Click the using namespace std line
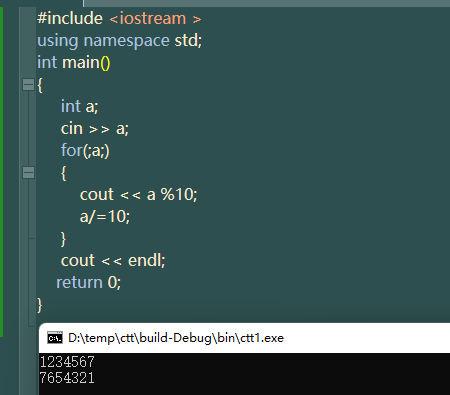450x395 pixels. (x=119, y=41)
